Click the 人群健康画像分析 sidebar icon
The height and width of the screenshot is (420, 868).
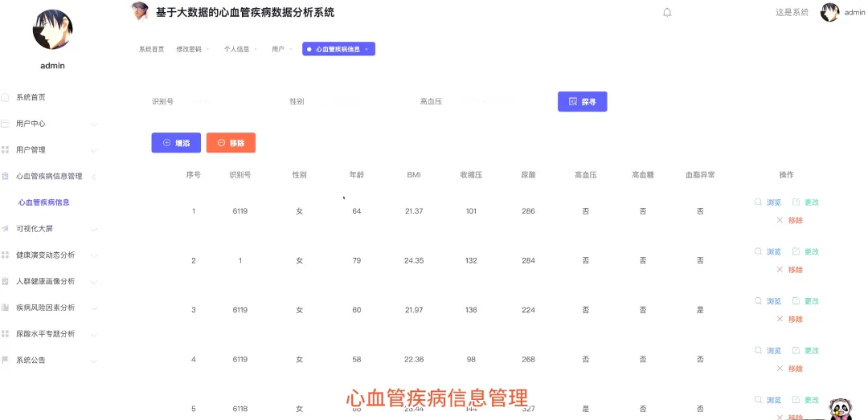coord(5,281)
